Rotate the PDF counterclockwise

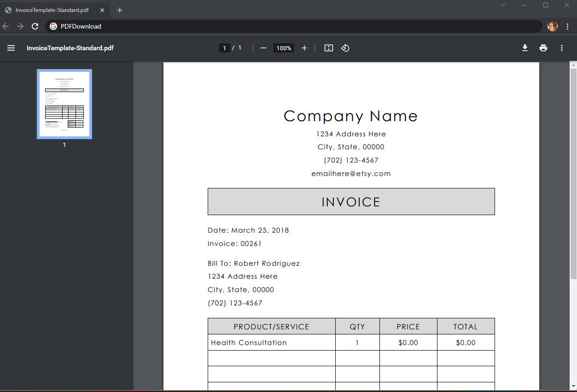(x=345, y=48)
